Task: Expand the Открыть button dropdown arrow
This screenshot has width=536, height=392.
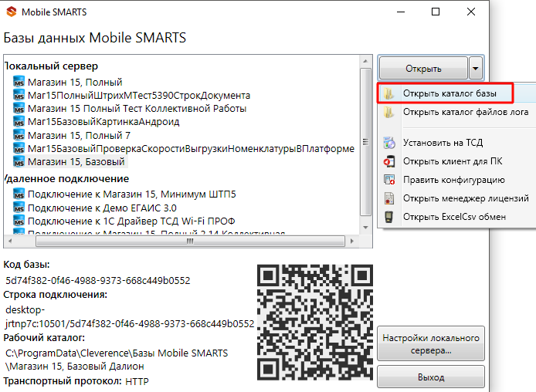Action: (x=475, y=69)
